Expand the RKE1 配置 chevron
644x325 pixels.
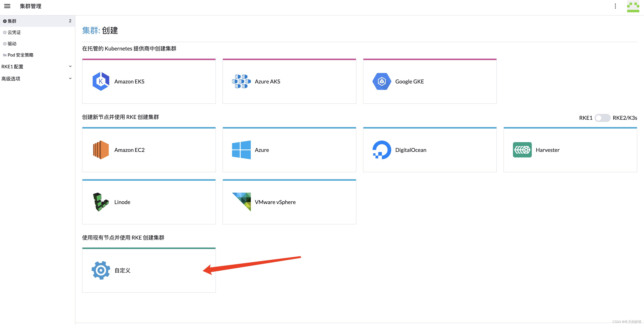click(70, 66)
